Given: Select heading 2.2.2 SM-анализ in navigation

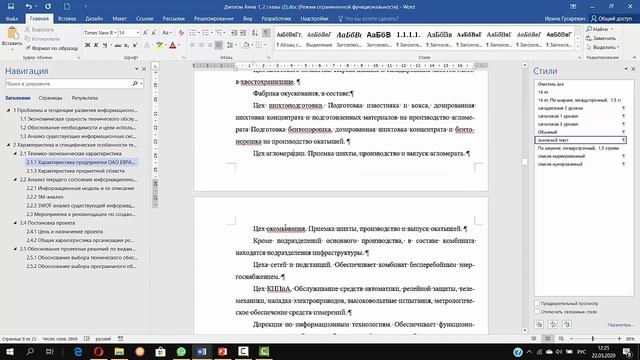Looking at the screenshot, I should click(x=45, y=197).
